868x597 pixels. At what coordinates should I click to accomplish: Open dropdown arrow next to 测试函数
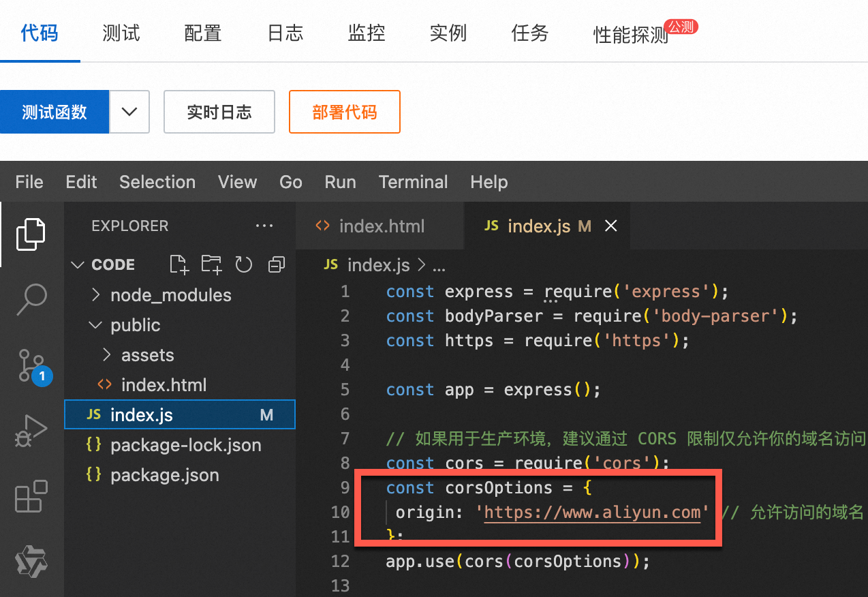129,112
